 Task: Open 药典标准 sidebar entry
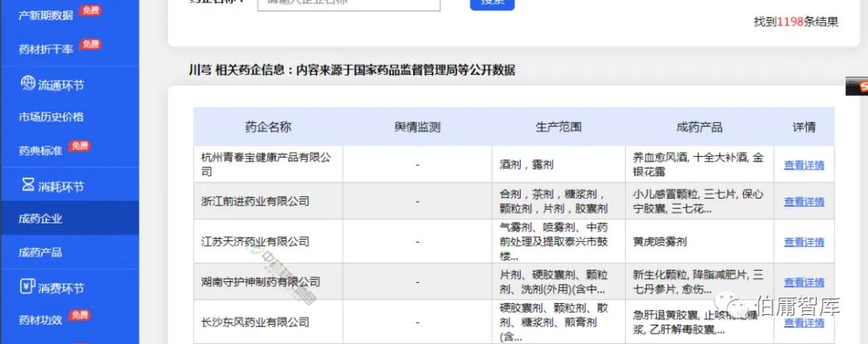tap(40, 150)
